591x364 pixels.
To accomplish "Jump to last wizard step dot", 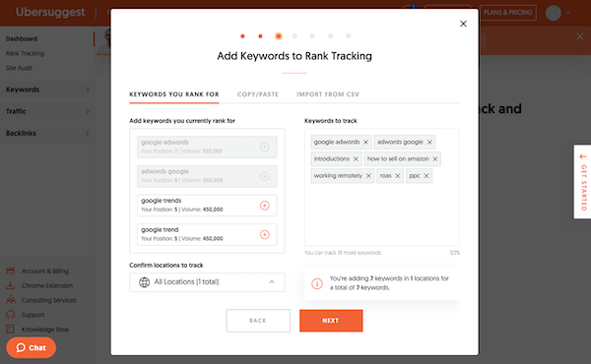I will pos(349,35).
